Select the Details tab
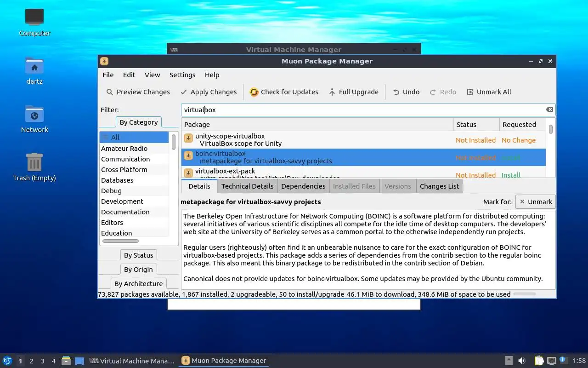The image size is (588, 368). coord(199,186)
